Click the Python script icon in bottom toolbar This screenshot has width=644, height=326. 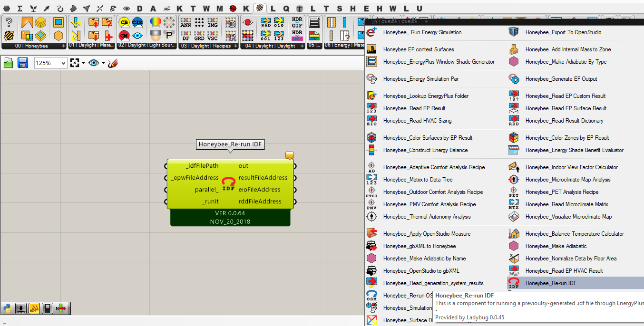8,308
